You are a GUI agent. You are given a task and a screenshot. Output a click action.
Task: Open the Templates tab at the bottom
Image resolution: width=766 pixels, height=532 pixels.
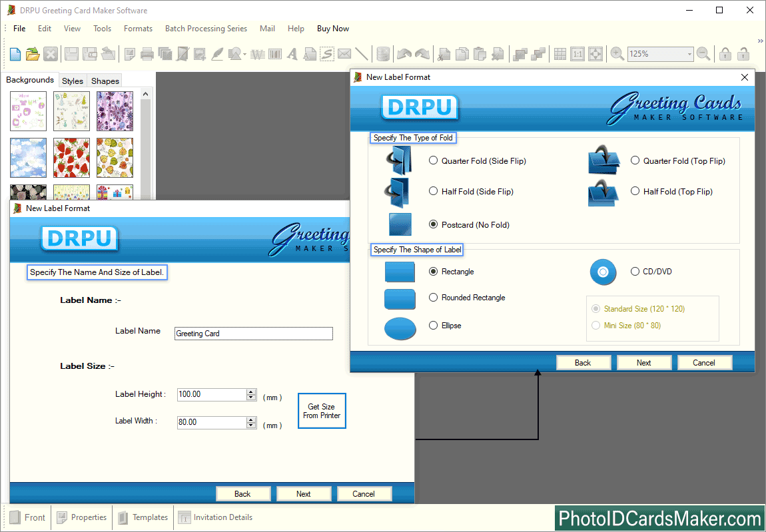coord(143,517)
